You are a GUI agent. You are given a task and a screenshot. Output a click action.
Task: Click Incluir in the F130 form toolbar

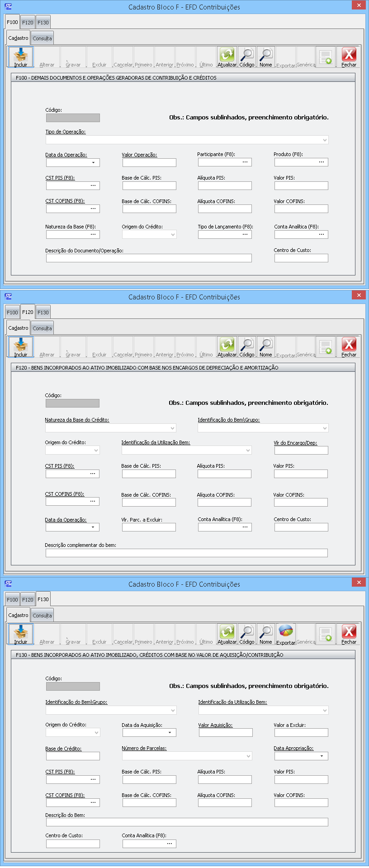pos(21,634)
